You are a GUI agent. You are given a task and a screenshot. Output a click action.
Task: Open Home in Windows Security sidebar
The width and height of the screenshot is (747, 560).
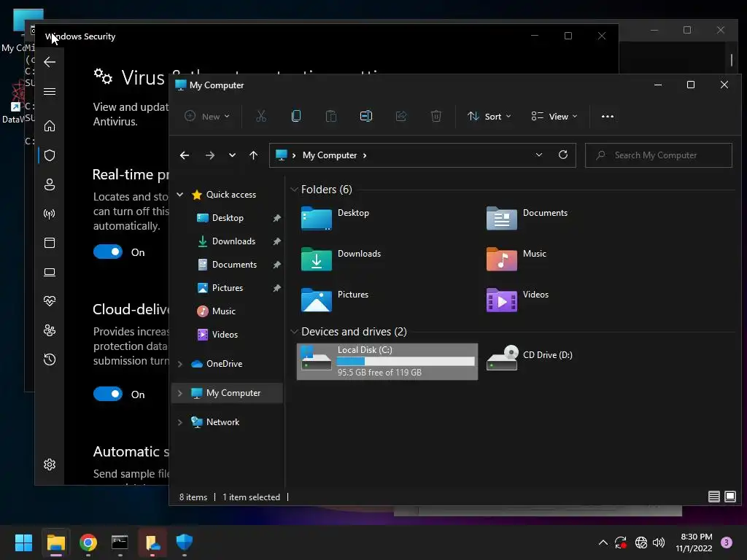[x=50, y=125]
